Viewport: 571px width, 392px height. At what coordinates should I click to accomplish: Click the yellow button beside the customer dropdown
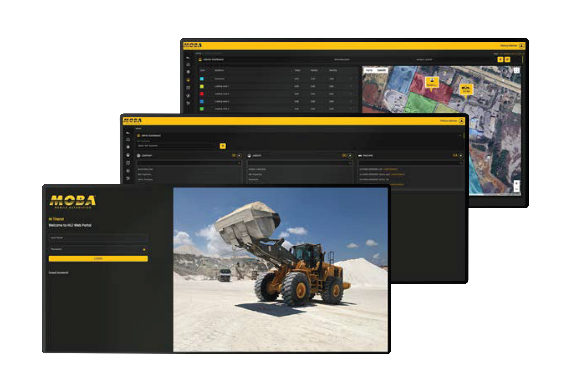pyautogui.click(x=223, y=146)
